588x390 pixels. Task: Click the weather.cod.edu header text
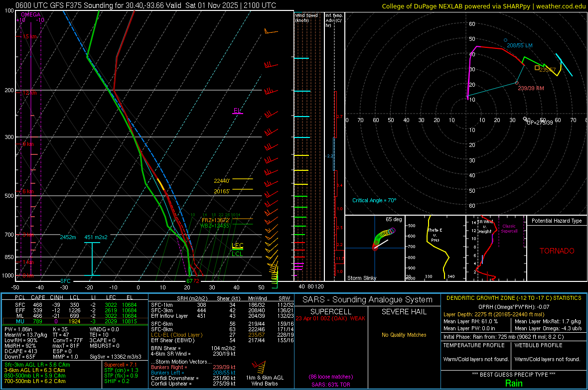coord(560,6)
